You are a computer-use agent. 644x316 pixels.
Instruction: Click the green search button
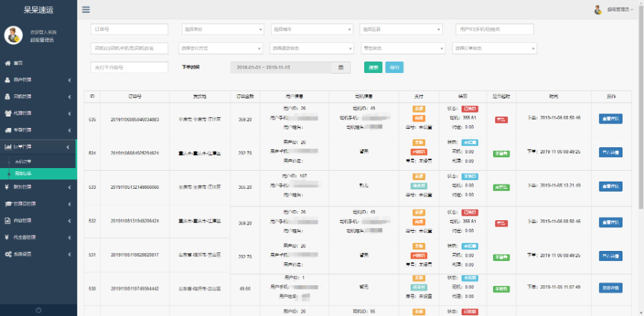pyautogui.click(x=373, y=67)
